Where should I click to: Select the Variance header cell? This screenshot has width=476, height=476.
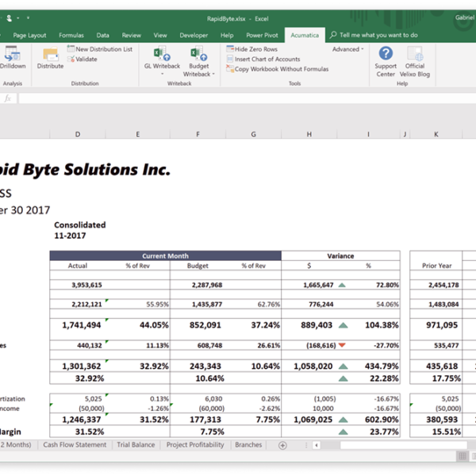(340, 256)
